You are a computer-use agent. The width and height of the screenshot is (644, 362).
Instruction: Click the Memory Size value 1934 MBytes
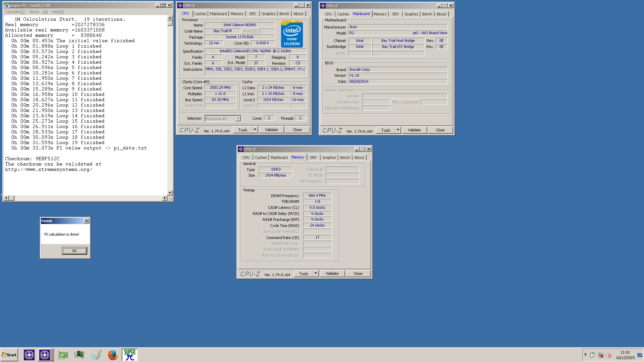click(276, 175)
